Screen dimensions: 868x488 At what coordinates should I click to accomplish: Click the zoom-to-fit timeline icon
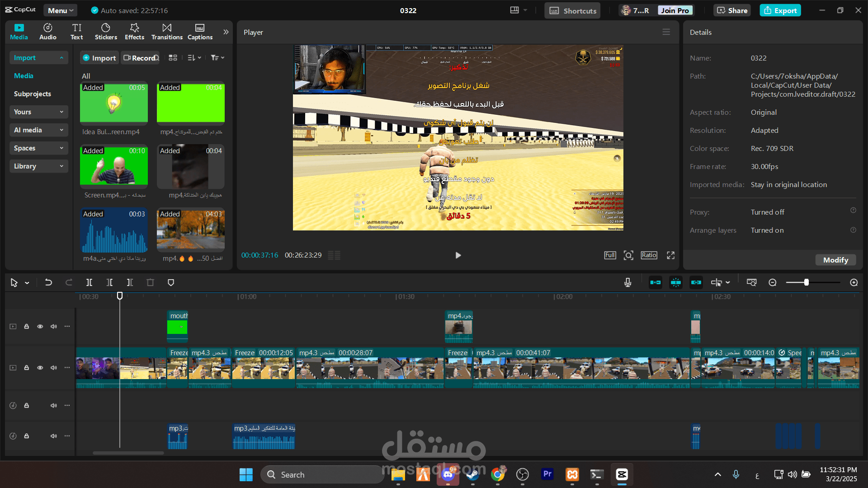click(751, 282)
